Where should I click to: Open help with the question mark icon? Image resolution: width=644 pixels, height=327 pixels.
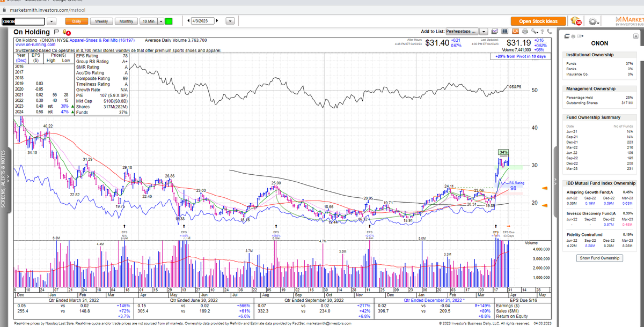541,32
